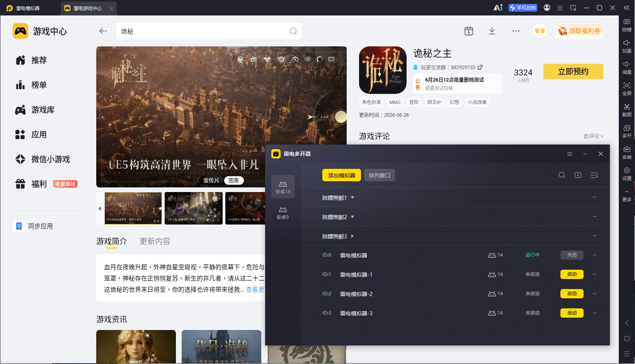The image size is (635, 364).
Task: Click the AI icon in the title bar
Action: coord(498,8)
